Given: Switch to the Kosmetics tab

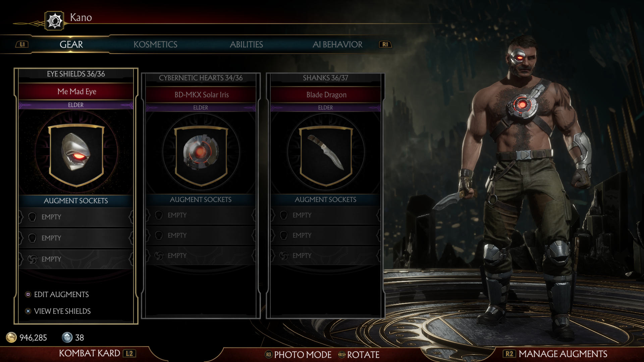Looking at the screenshot, I should (155, 45).
